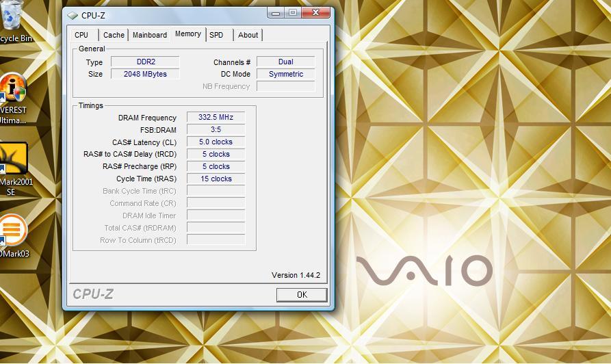Viewport: 611px width, 364px height.
Task: Select the Memory tab
Action: [x=188, y=34]
